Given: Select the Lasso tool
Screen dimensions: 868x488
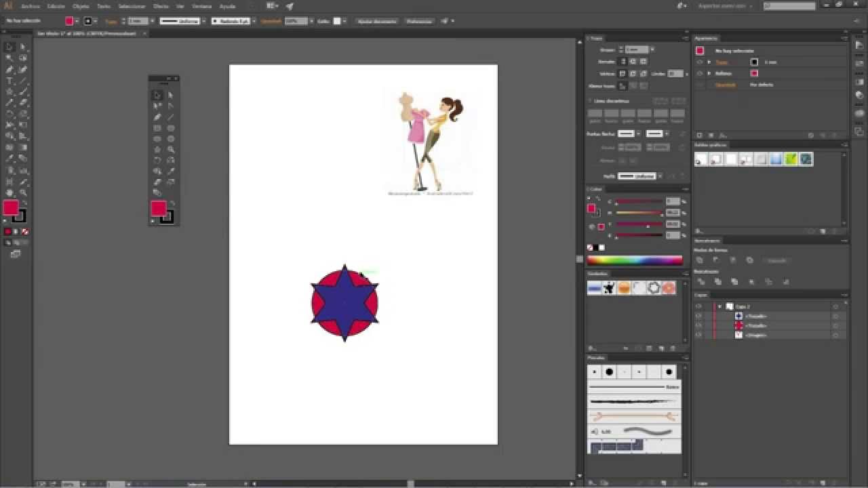Looking at the screenshot, I should (x=23, y=58).
